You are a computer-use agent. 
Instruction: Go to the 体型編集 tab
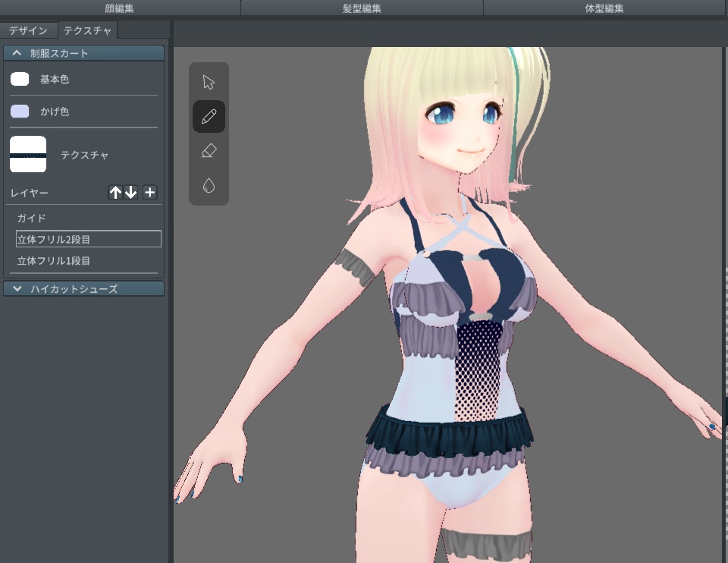coord(605,7)
